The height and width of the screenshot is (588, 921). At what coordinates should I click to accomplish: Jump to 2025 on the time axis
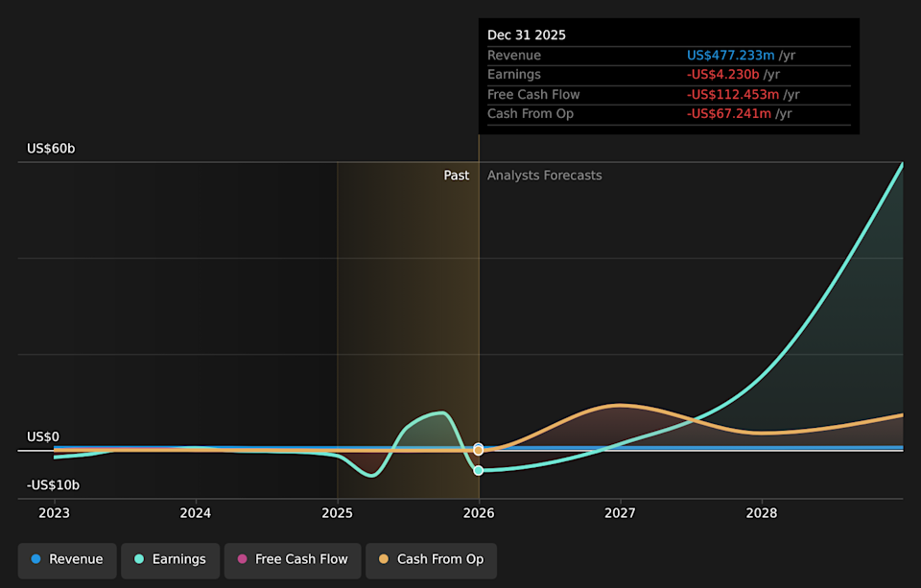[x=338, y=513]
